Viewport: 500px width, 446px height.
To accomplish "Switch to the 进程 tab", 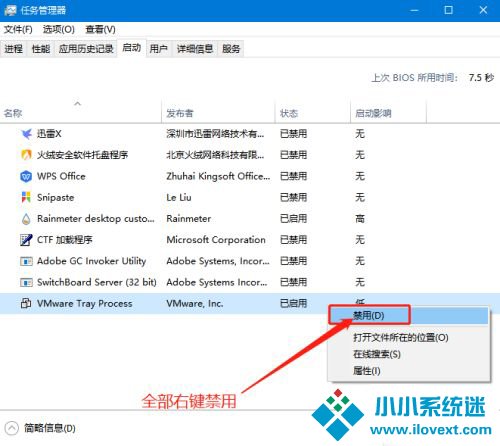I will click(x=14, y=49).
